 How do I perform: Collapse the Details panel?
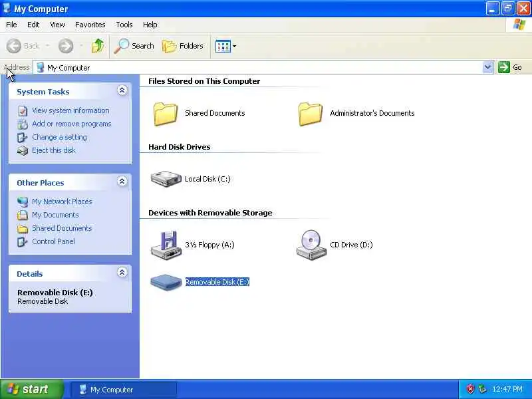[x=122, y=272]
